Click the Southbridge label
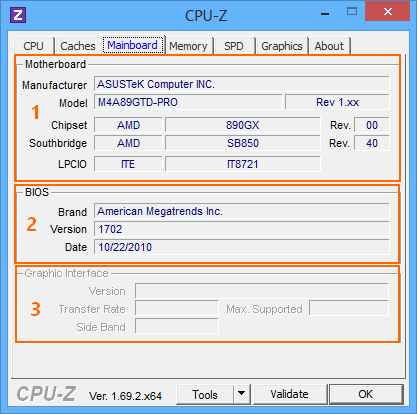 click(58, 143)
